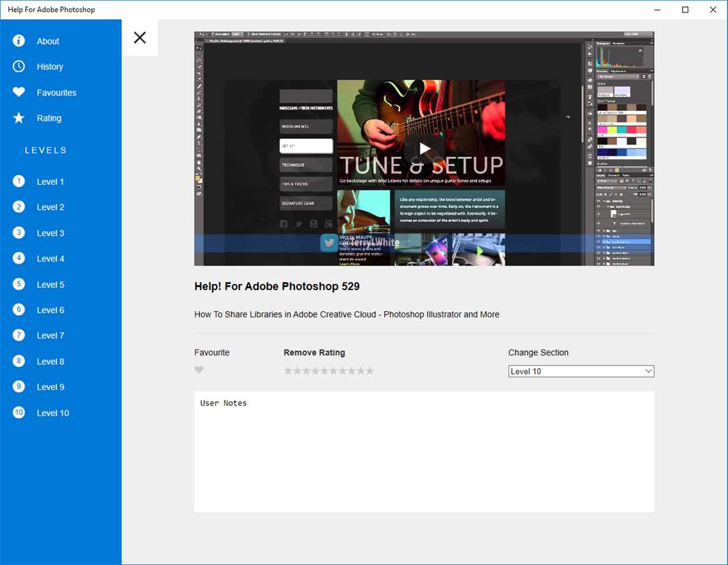The image size is (728, 565).
Task: Open History via the clock icon
Action: [x=19, y=66]
